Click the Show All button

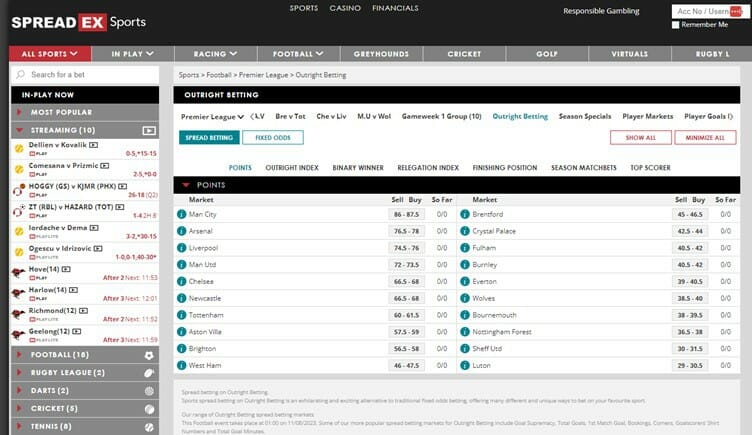pyautogui.click(x=641, y=138)
